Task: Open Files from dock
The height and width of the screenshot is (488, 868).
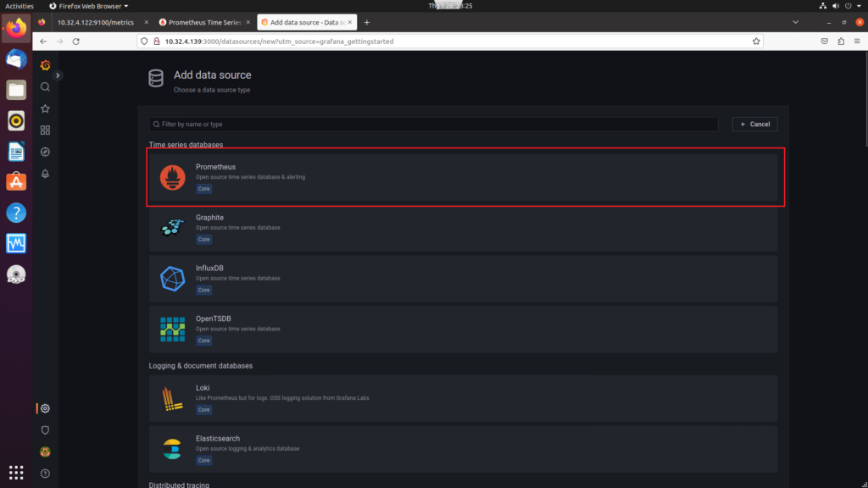Action: coord(16,90)
